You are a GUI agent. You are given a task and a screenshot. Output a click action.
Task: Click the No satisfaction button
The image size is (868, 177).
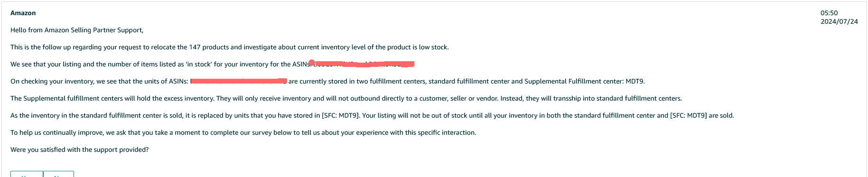[58, 174]
